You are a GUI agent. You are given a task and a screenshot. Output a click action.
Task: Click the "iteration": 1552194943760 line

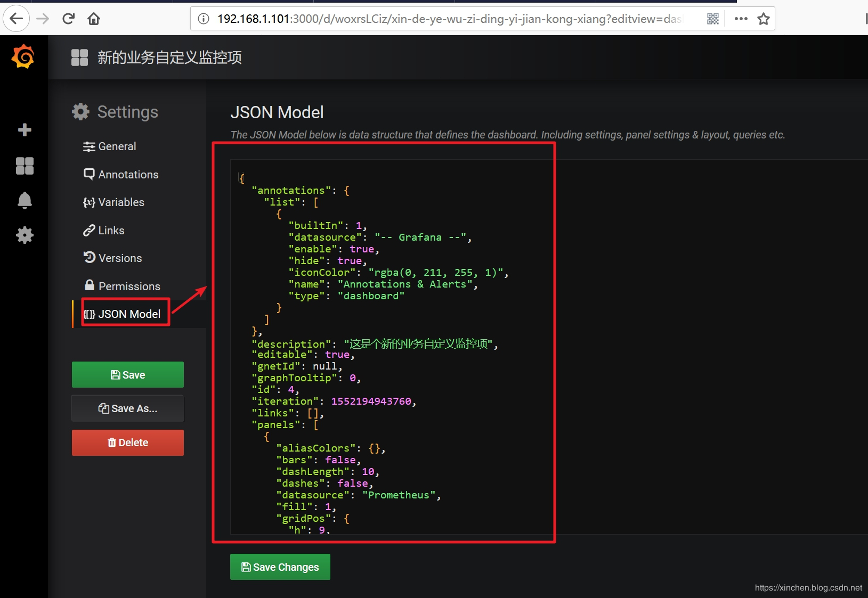point(334,401)
